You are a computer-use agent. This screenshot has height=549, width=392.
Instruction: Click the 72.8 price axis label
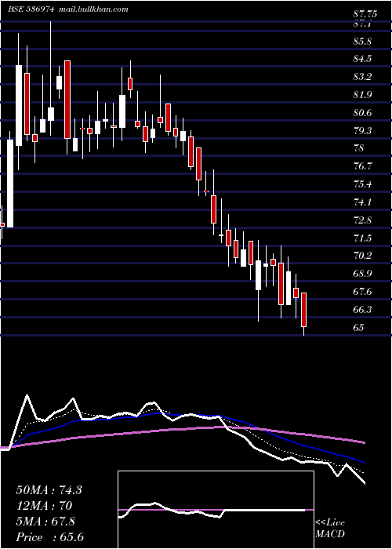[x=362, y=220]
